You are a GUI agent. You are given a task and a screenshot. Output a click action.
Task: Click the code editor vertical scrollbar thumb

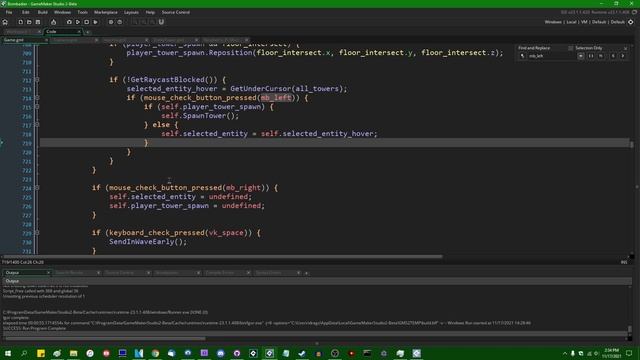pyautogui.click(x=632, y=144)
